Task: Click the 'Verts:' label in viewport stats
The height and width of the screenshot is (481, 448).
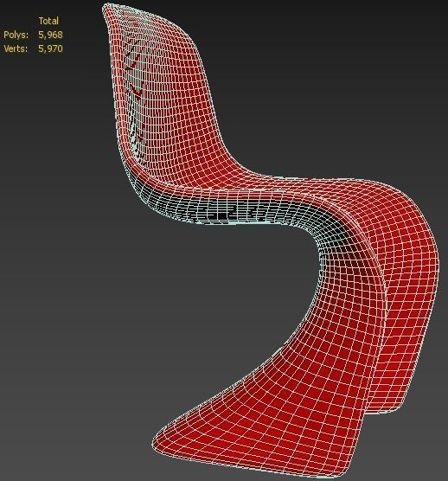Action: point(16,48)
